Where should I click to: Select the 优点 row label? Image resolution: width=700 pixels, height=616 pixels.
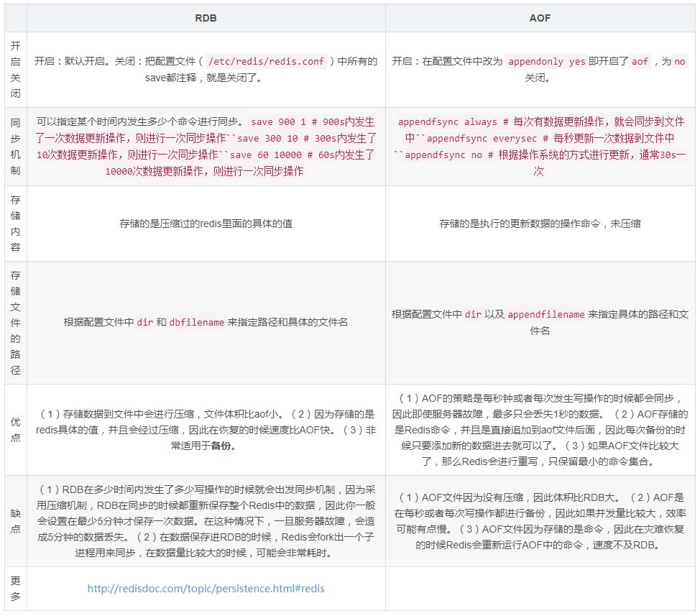click(15, 428)
